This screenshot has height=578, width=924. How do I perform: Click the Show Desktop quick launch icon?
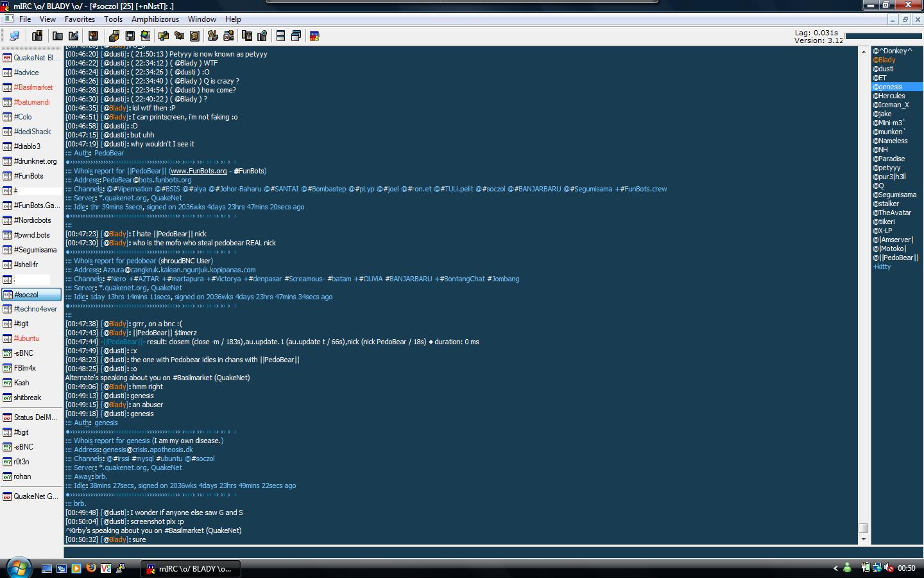point(47,568)
